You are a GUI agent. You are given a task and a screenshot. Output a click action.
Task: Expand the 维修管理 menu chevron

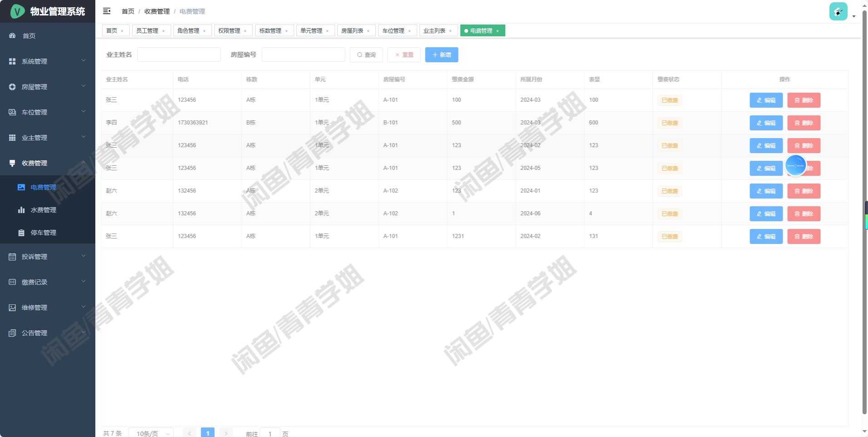coord(84,307)
